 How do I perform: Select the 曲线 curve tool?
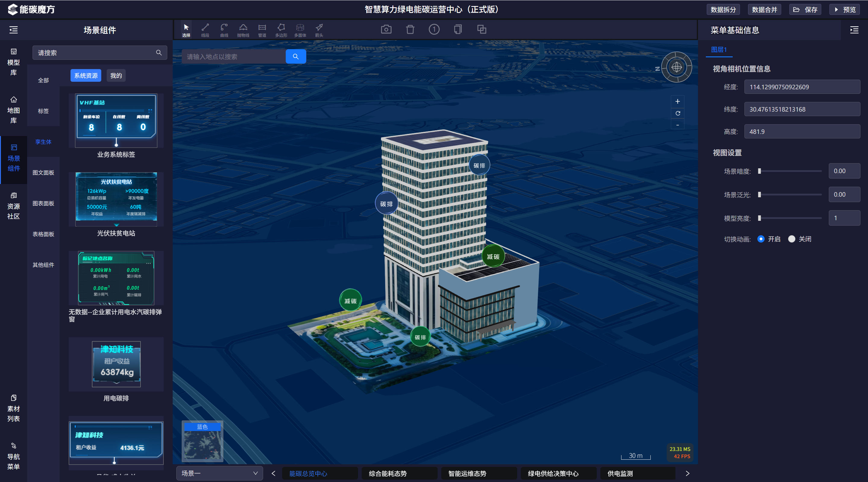(224, 30)
